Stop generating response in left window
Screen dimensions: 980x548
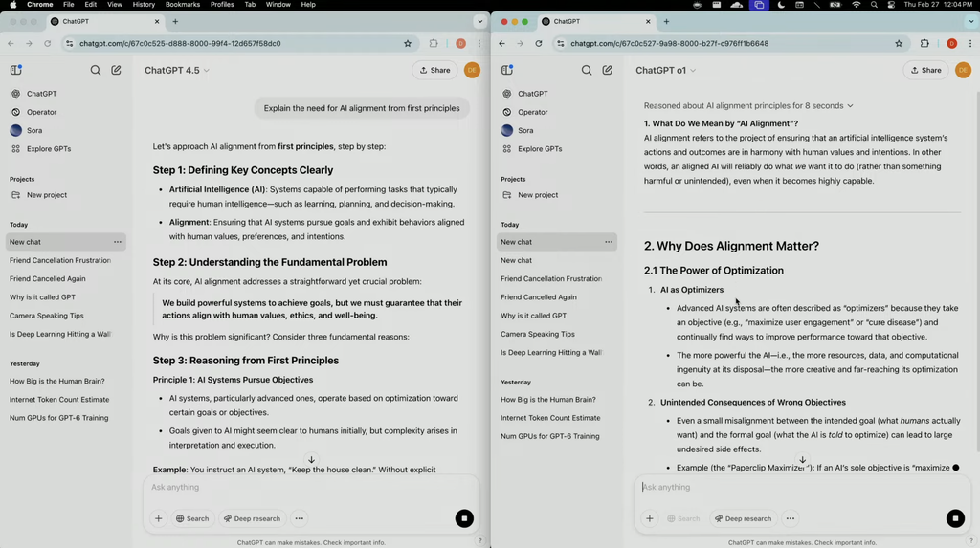464,518
